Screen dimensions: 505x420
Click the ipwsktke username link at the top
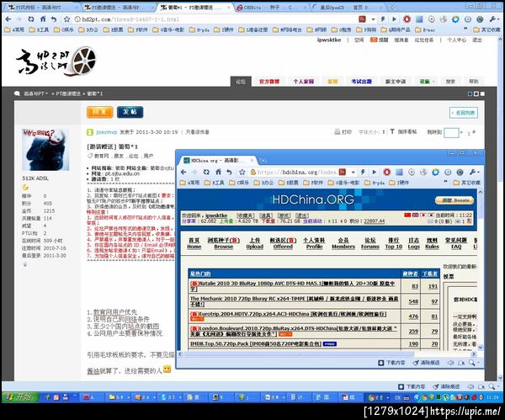pos(329,40)
